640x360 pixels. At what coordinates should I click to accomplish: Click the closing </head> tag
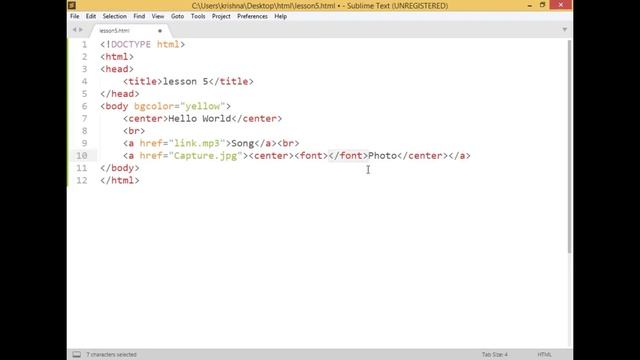click(x=120, y=94)
